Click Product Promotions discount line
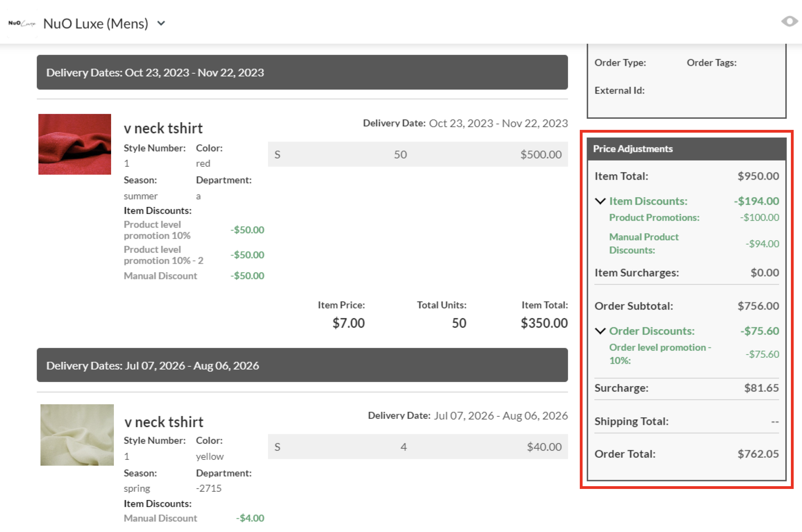This screenshot has width=802, height=532. [654, 218]
